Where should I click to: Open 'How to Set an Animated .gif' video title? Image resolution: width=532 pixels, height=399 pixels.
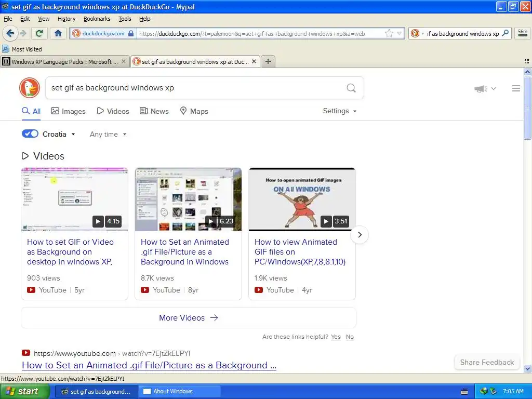185,252
